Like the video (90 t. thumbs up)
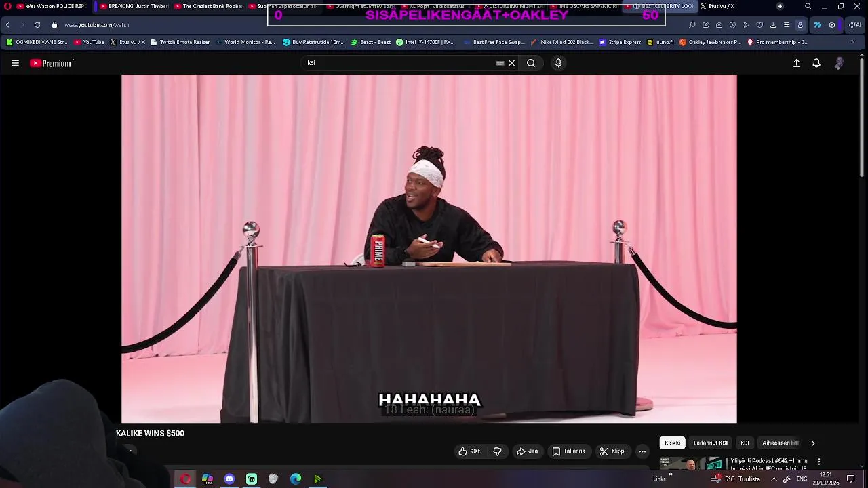This screenshot has height=488, width=868. (x=469, y=451)
